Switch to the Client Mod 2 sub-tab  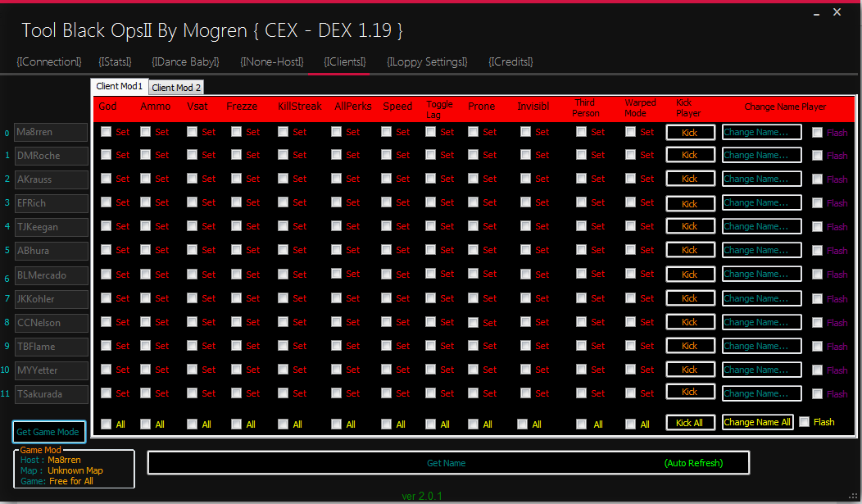(x=176, y=88)
